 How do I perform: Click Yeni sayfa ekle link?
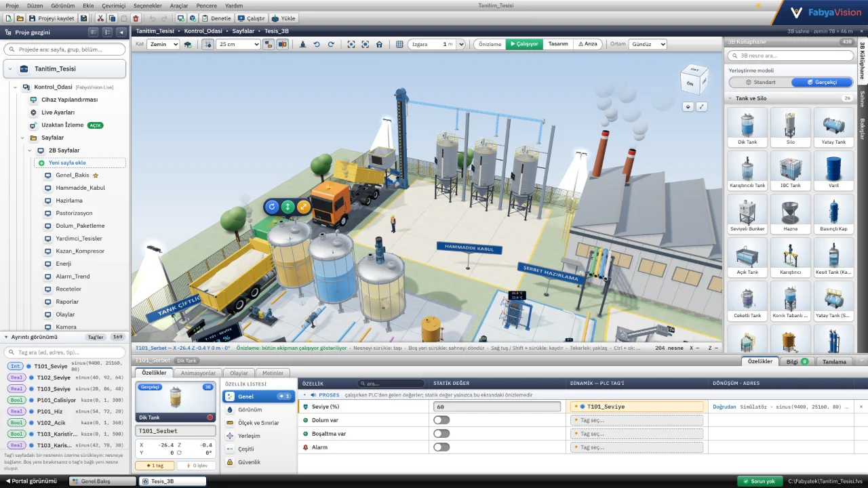80,163
